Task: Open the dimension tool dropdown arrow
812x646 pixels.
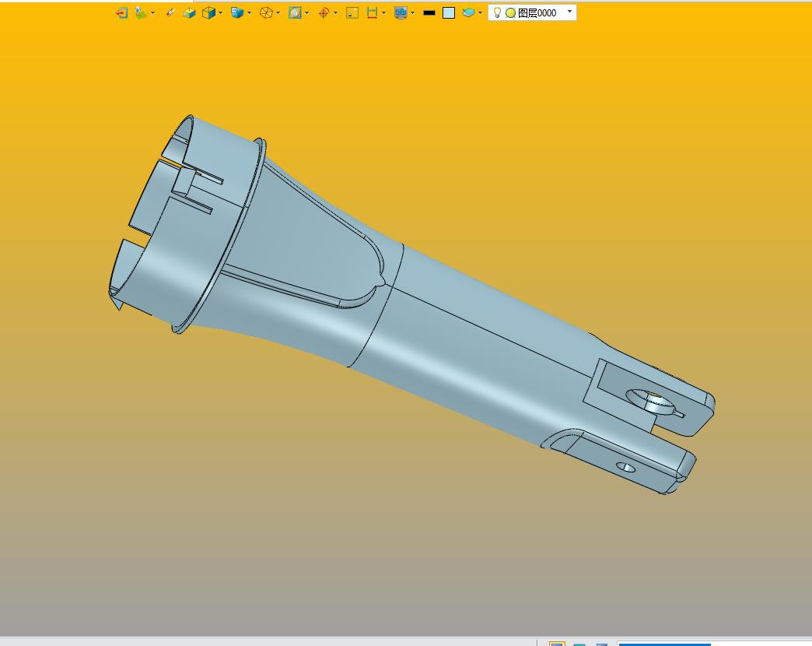Action: click(x=383, y=13)
